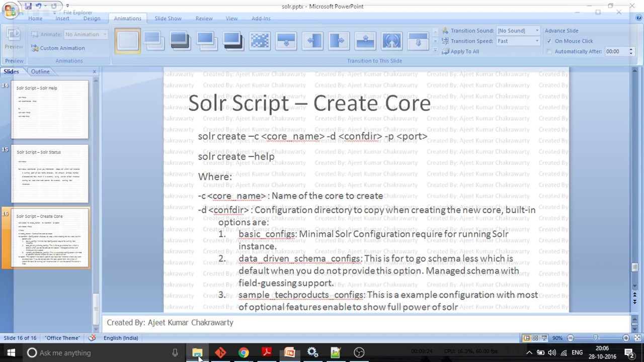Apply the second transition effect in gallery
The height and width of the screenshot is (362, 644).
coord(153,41)
